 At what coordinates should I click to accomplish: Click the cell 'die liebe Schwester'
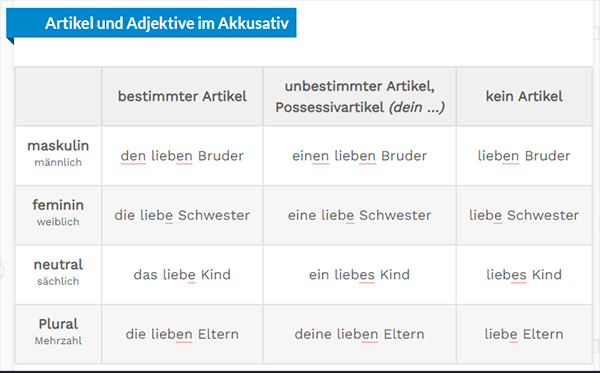[x=182, y=215]
